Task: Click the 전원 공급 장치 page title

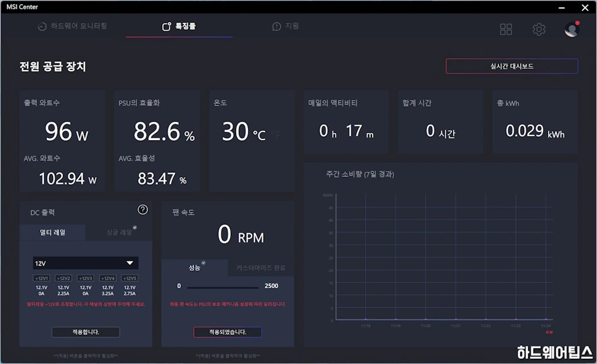Action: [52, 66]
